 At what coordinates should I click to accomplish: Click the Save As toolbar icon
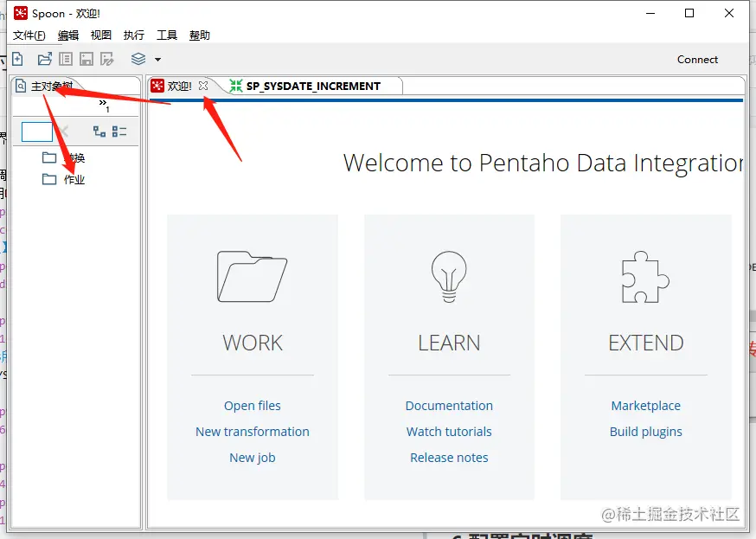point(107,59)
